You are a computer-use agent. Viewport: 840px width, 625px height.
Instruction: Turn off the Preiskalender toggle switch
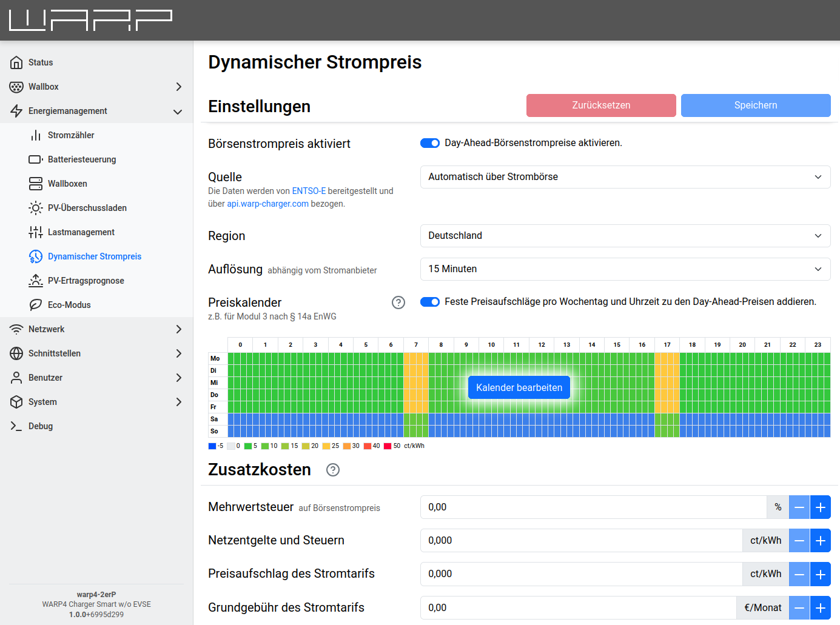pos(430,302)
